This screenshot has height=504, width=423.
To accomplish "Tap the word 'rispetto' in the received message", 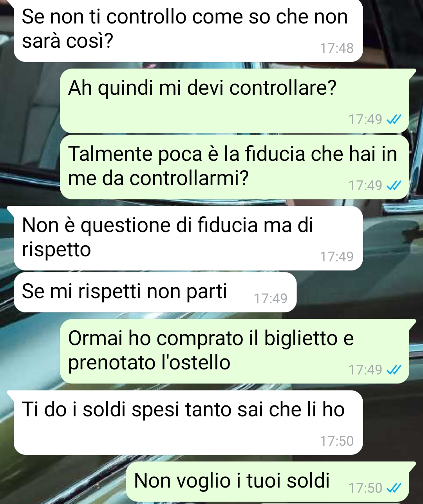I will [x=56, y=250].
